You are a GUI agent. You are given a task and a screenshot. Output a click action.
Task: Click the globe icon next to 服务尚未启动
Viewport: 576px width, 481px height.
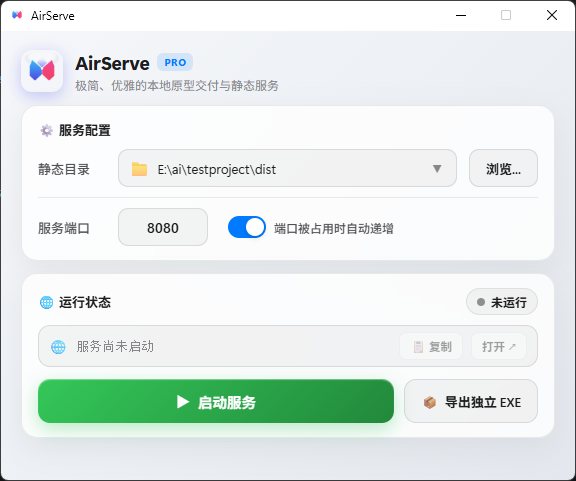click(x=58, y=347)
